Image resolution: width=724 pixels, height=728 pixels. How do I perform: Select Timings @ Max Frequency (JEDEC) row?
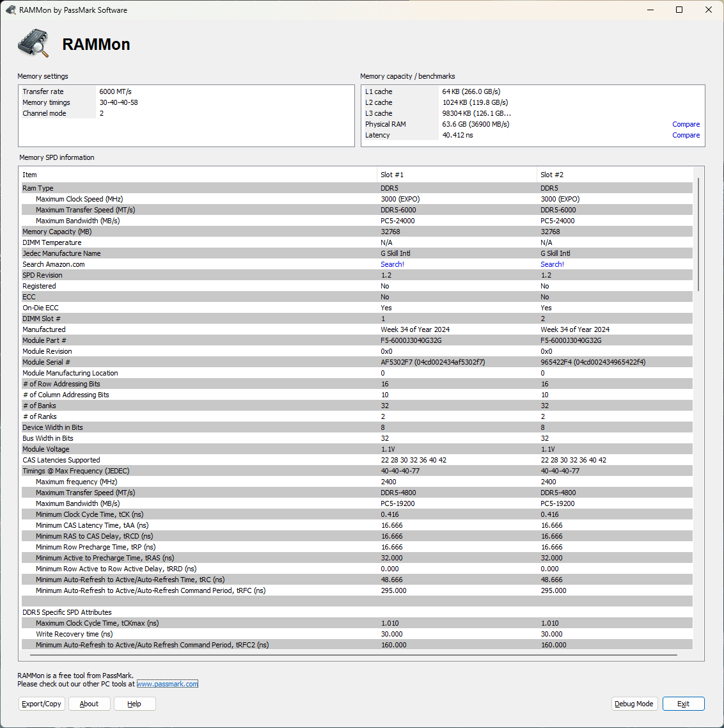click(357, 471)
